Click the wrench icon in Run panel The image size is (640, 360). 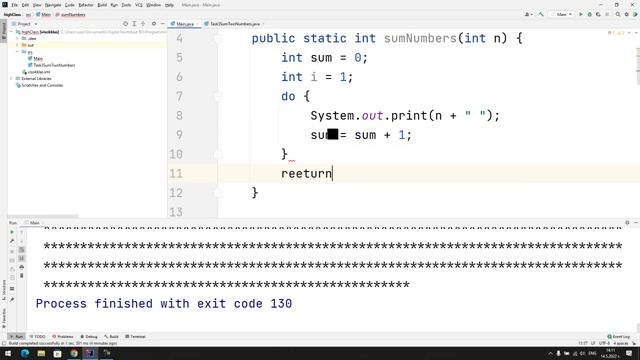tap(12, 241)
